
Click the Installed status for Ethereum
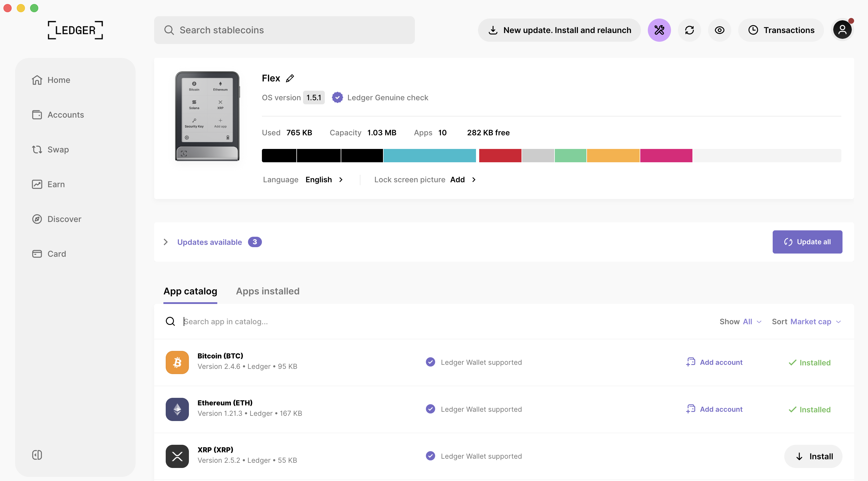coord(809,409)
